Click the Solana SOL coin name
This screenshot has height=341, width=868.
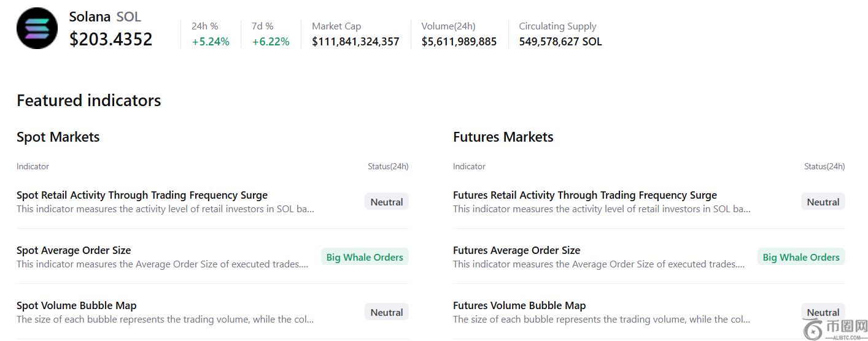[x=104, y=17]
